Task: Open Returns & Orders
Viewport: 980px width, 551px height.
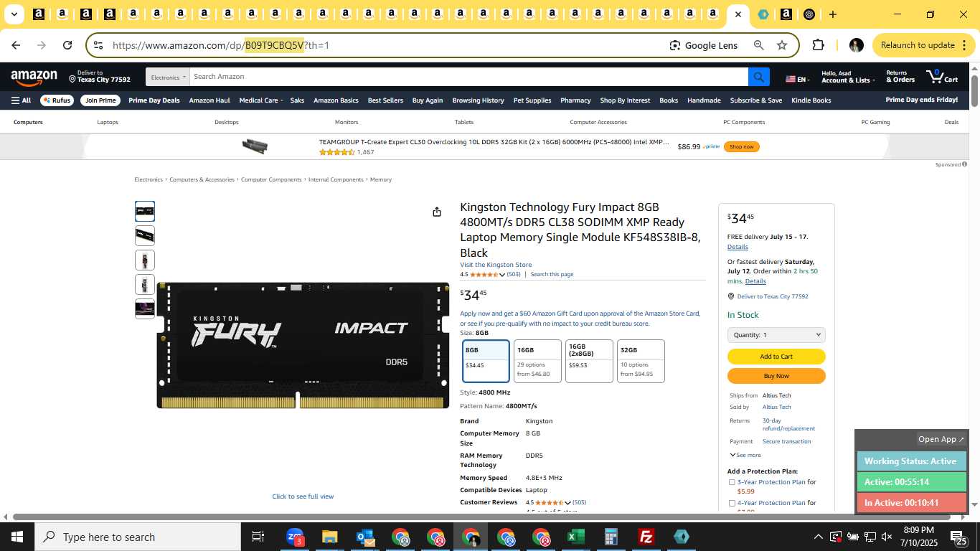Action: coord(900,76)
